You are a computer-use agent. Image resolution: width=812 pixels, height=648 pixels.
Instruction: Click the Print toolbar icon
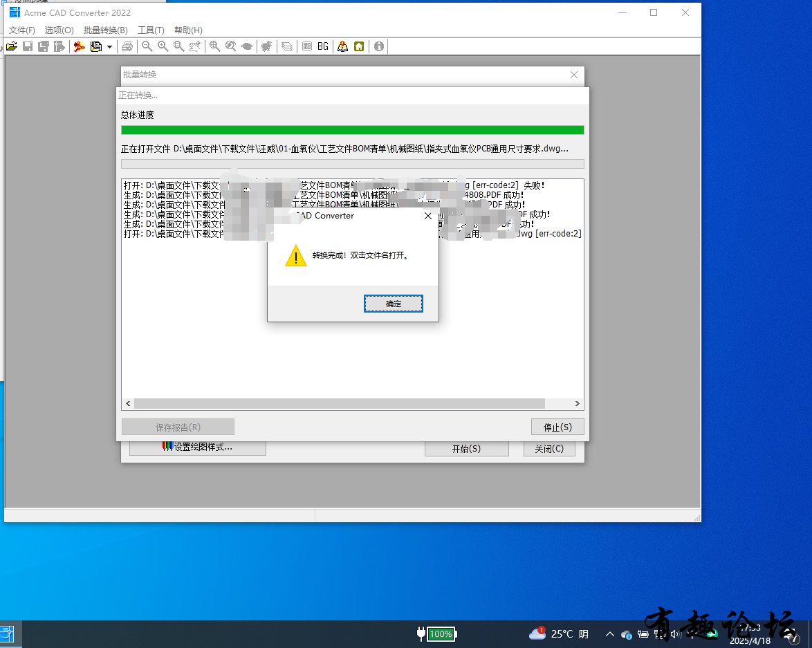(127, 46)
